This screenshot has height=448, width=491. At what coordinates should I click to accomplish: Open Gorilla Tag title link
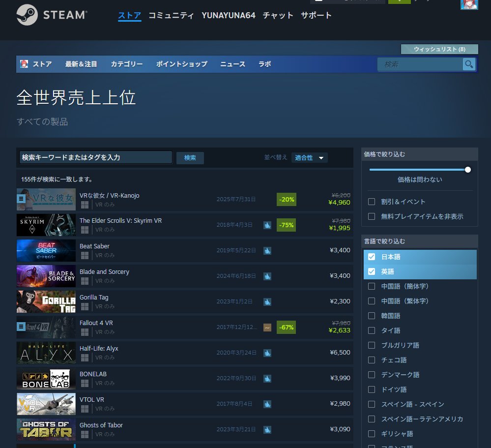click(94, 298)
